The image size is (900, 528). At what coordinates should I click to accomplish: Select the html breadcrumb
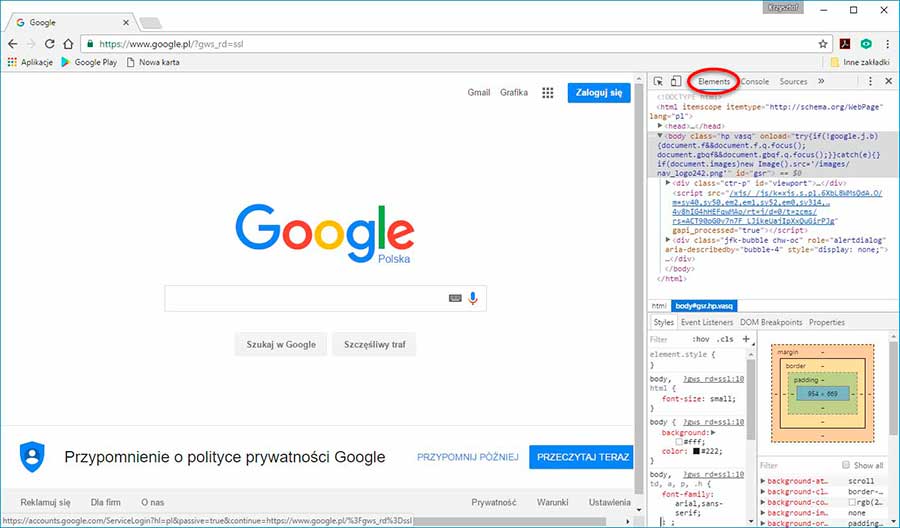pos(659,306)
